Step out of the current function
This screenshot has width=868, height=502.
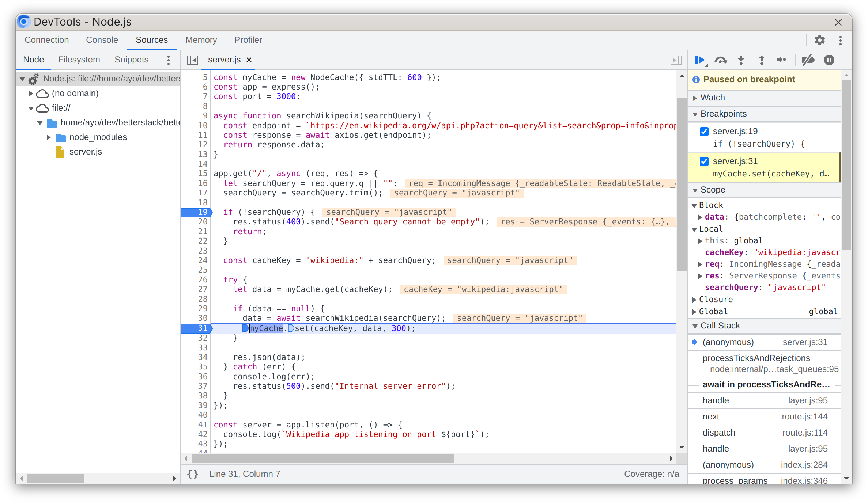click(761, 60)
